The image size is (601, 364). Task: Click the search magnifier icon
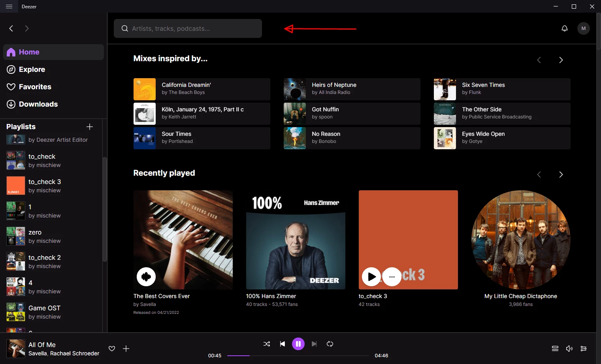(x=124, y=28)
